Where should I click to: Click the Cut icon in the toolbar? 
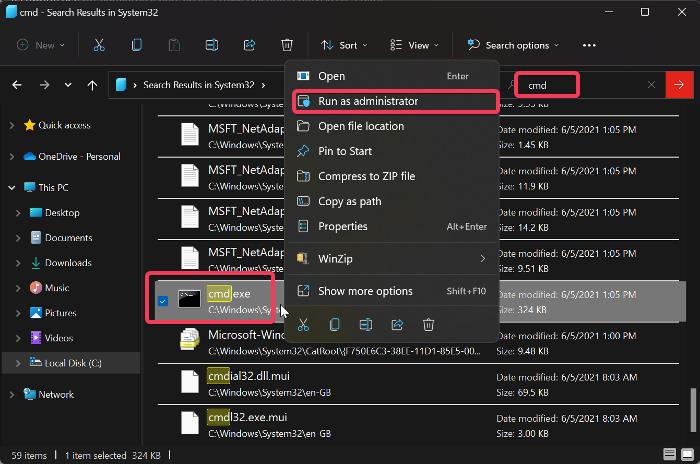99,45
